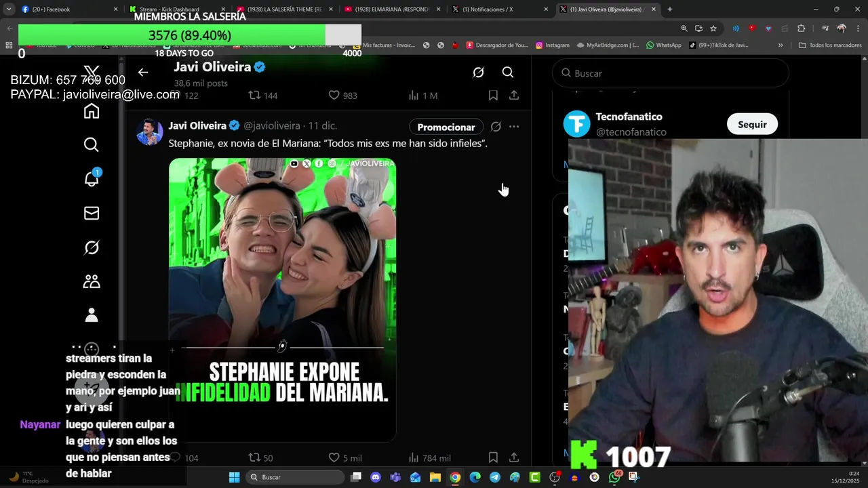The image size is (868, 488).
Task: Open Profile person icon in sidebar
Action: coord(92,315)
